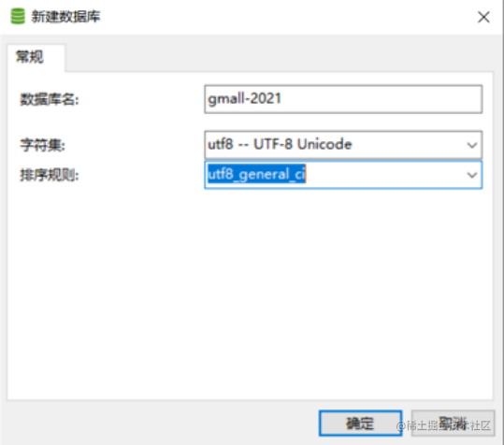Click empty white area of 常规 panel
The width and height of the screenshot is (504, 445).
point(250,289)
